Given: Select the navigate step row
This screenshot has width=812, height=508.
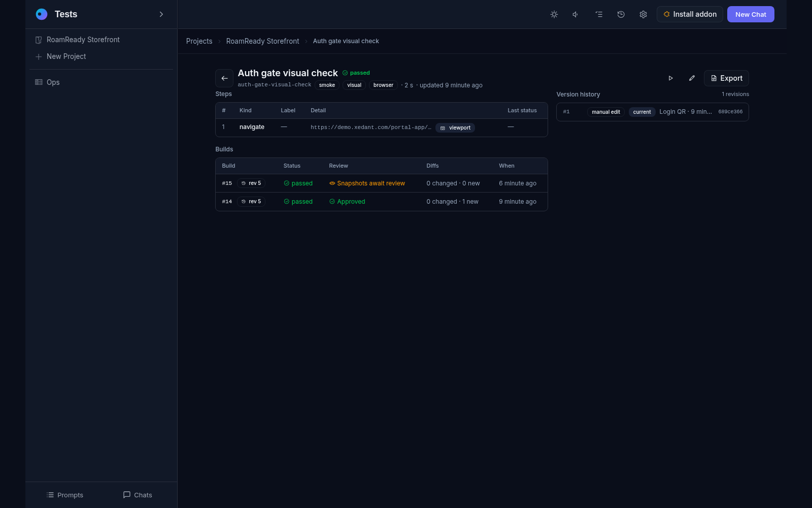Looking at the screenshot, I should (382, 128).
